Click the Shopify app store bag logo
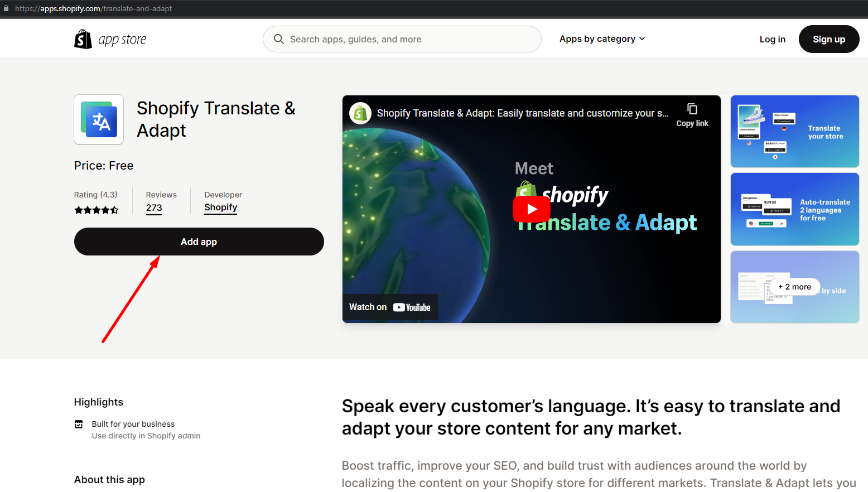Screen dimensions: 868x492 click(x=83, y=39)
